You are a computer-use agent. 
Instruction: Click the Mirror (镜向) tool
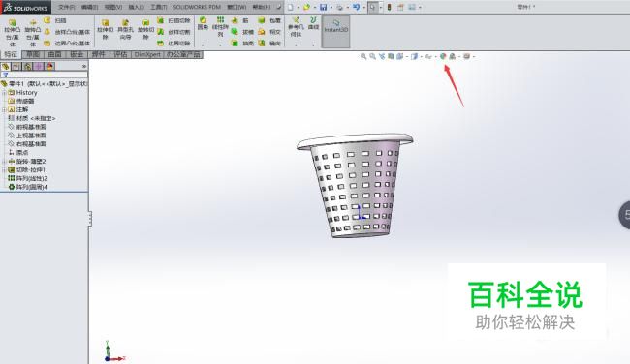click(x=269, y=43)
